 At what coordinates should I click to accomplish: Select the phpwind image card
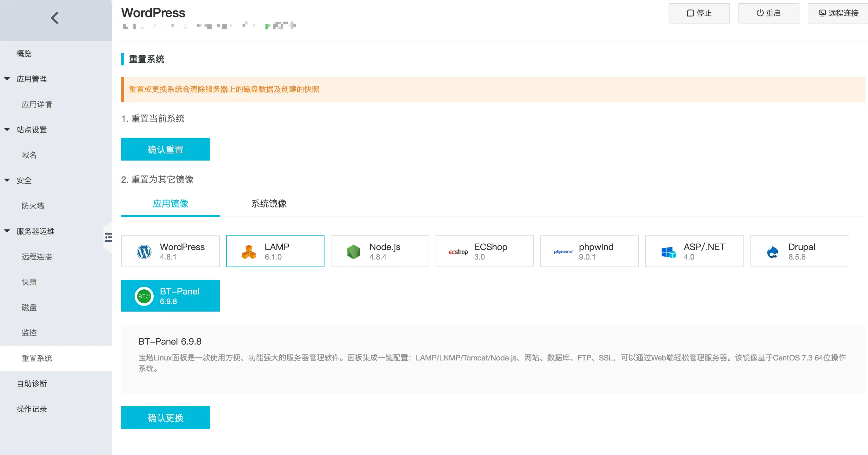(589, 251)
